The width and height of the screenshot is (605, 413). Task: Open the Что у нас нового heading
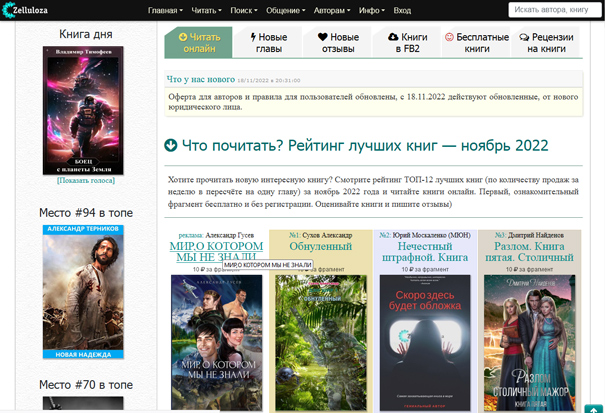pos(201,79)
